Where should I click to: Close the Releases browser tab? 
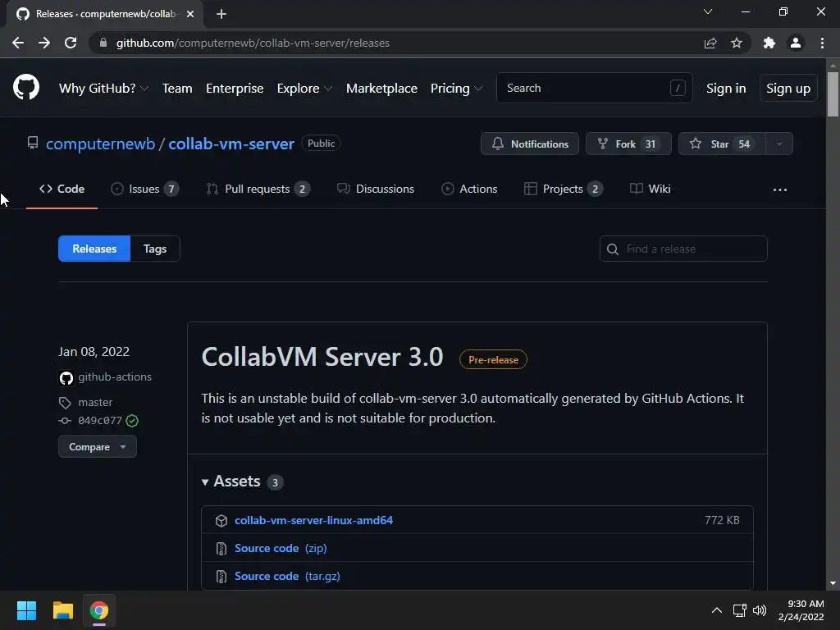click(190, 14)
